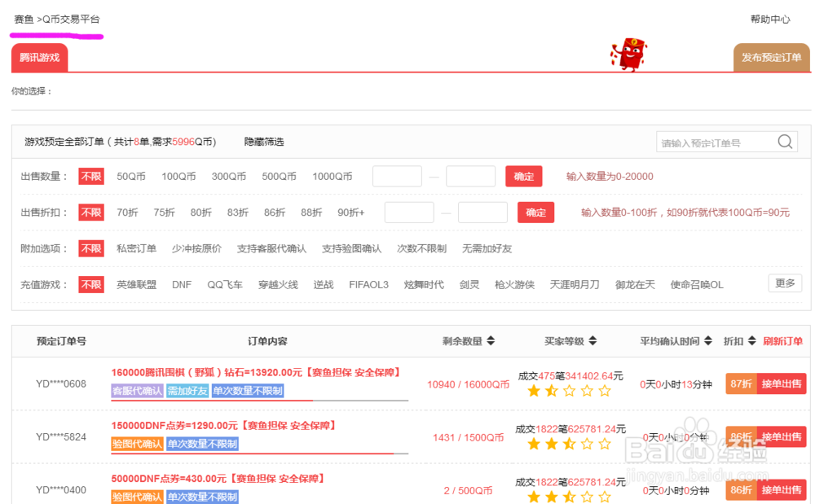This screenshot has width=815, height=504.
Task: Sort by 买家等级 arrows
Action: [x=593, y=341]
